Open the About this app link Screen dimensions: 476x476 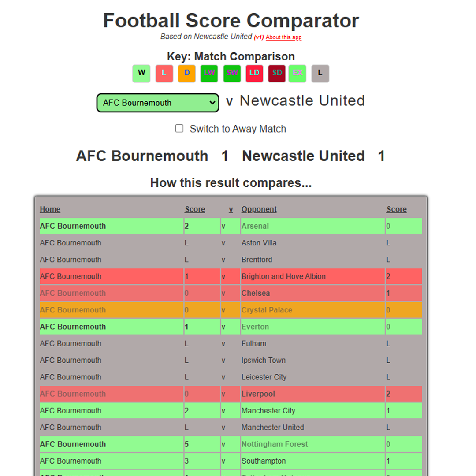click(283, 37)
